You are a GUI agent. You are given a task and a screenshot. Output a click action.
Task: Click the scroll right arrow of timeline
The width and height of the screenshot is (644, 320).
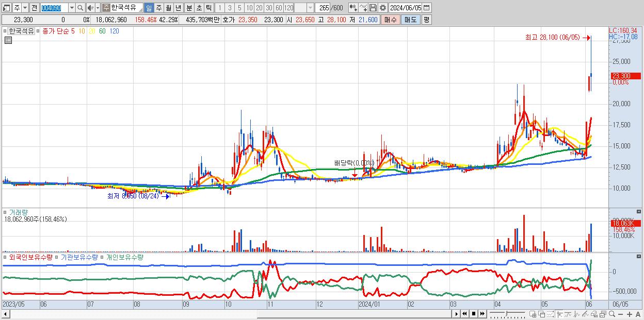point(456,314)
